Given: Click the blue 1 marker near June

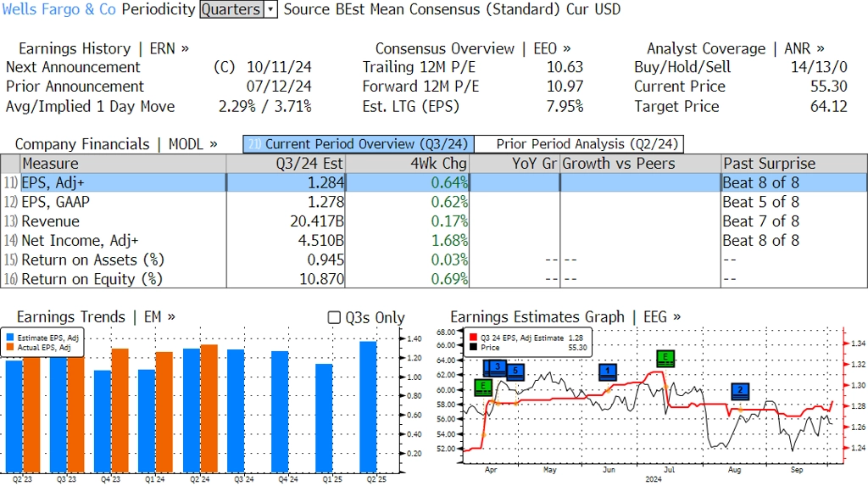Looking at the screenshot, I should [x=608, y=371].
